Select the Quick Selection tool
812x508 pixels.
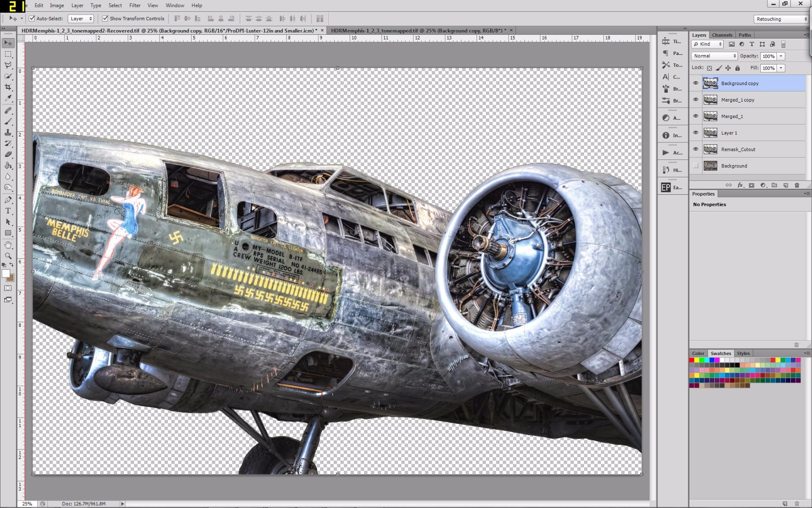8,76
